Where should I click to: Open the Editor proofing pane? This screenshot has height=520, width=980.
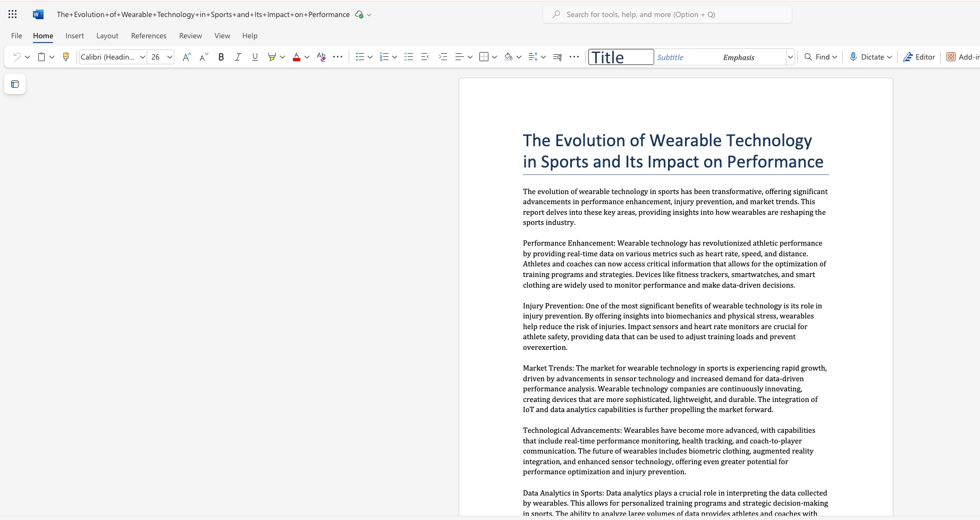pos(919,57)
